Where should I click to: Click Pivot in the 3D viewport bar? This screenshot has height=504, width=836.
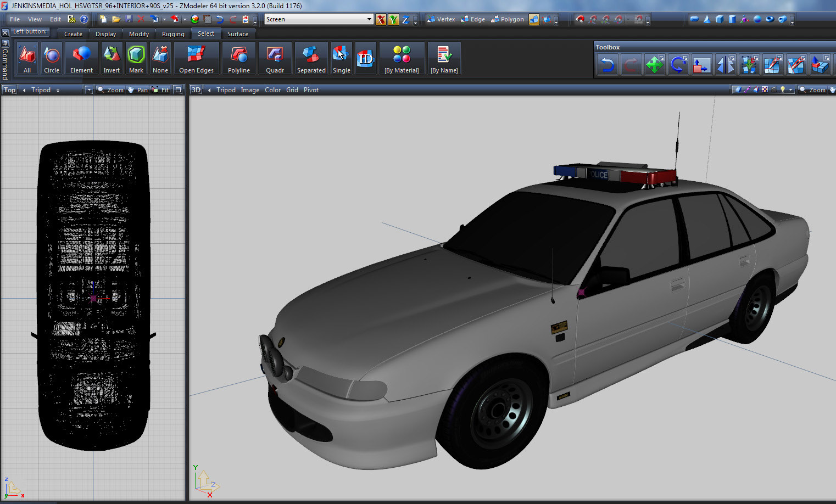pyautogui.click(x=311, y=90)
